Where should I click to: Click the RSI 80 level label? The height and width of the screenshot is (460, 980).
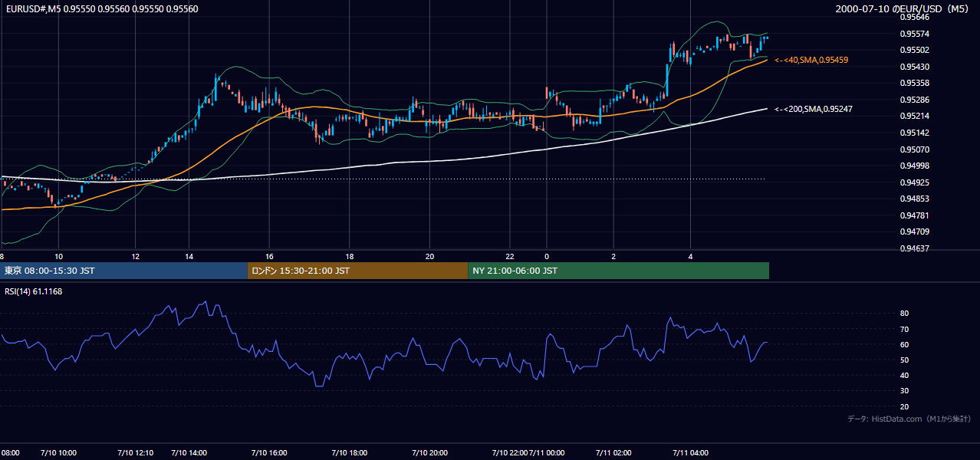point(905,314)
